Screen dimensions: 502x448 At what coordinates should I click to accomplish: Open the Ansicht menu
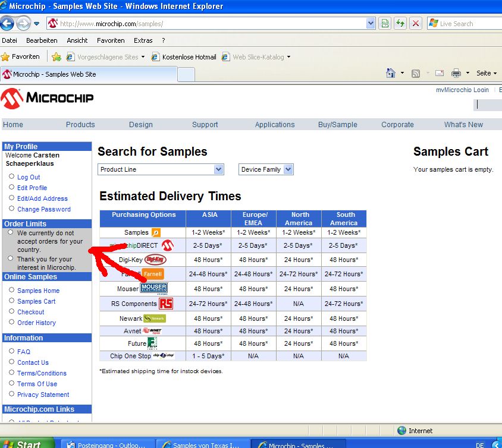click(x=77, y=40)
